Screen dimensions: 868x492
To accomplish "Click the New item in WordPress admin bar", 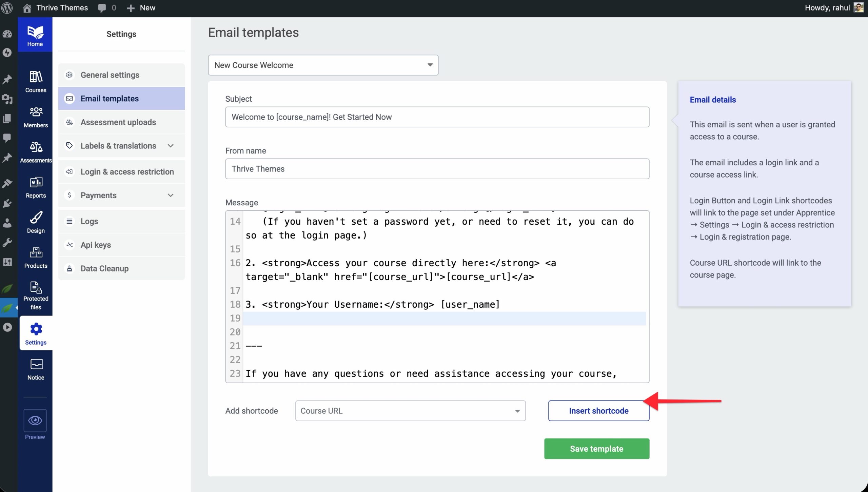I will 141,8.
